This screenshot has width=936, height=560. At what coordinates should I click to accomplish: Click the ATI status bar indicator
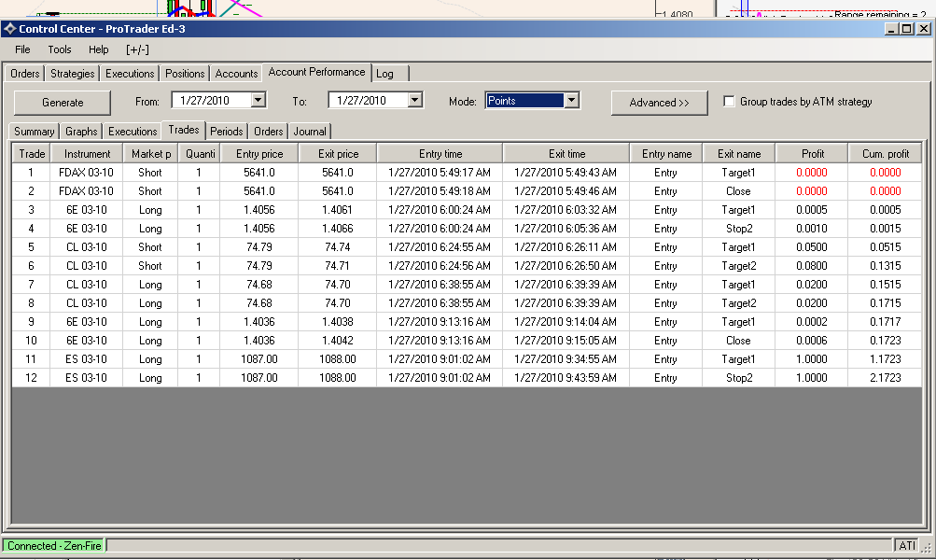(907, 546)
